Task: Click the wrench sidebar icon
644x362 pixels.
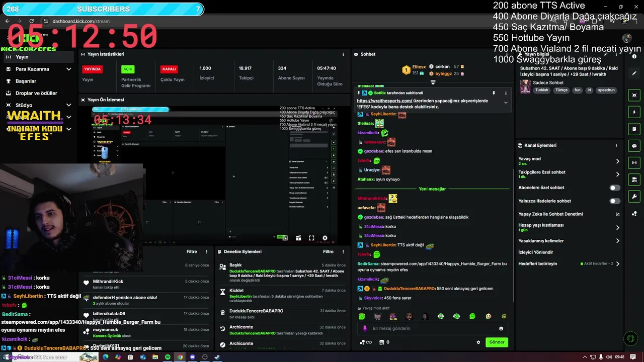Action: coord(634,197)
